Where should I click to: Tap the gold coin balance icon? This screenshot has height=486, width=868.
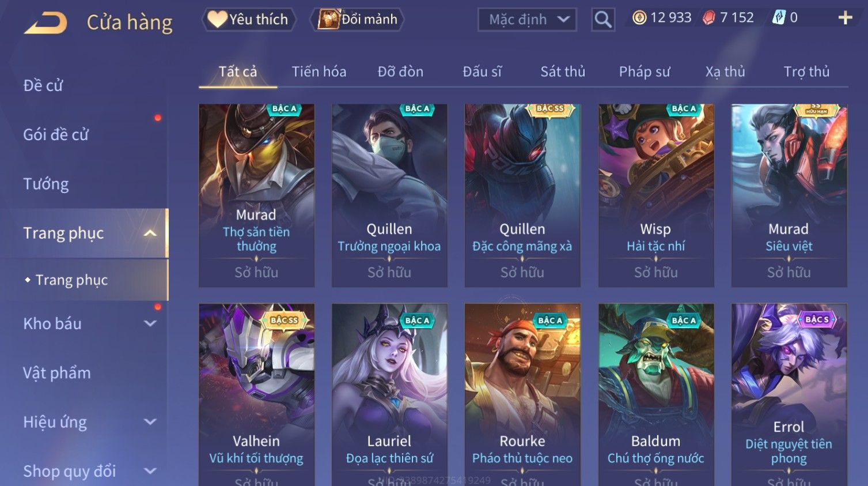[x=639, y=18]
